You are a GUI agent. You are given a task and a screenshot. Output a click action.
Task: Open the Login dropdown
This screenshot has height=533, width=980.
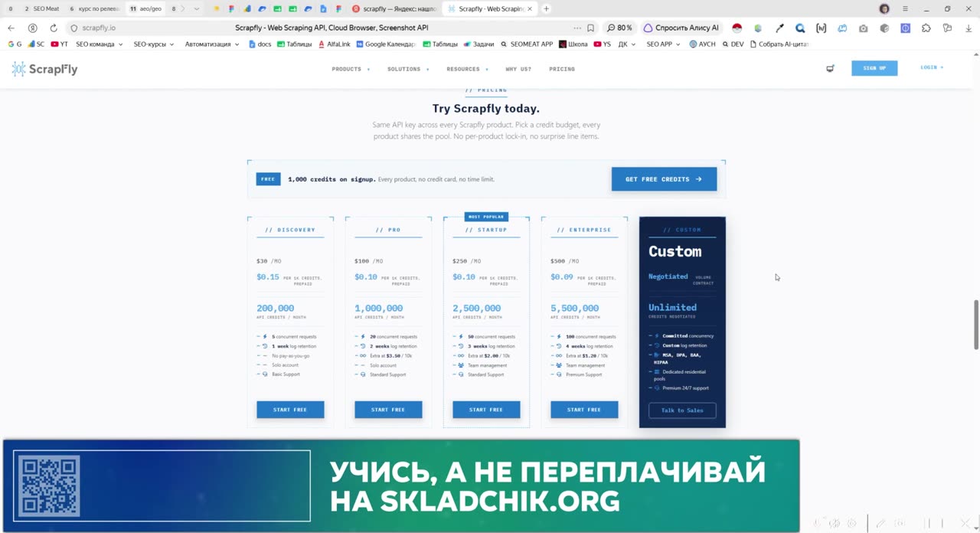pyautogui.click(x=932, y=67)
